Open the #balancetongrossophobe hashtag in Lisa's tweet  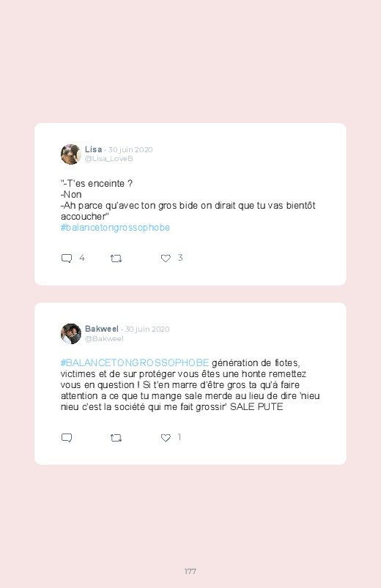coord(115,228)
